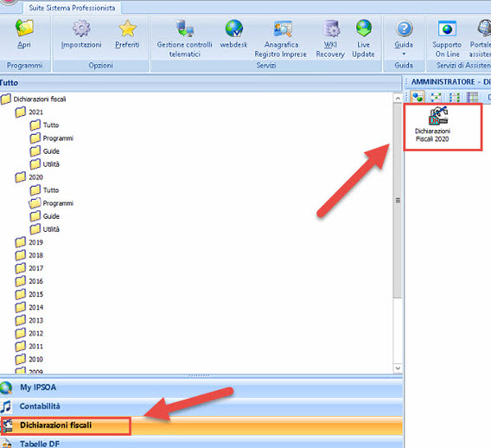Open the Guida help icon

tap(404, 34)
